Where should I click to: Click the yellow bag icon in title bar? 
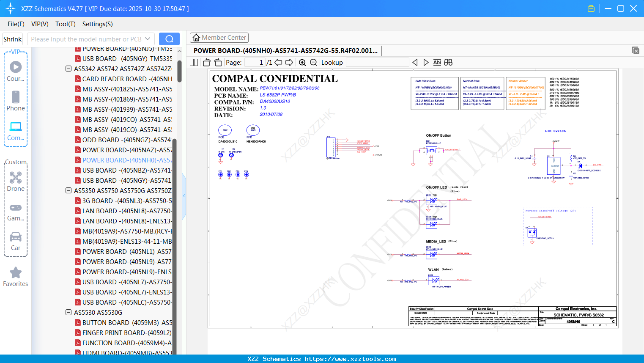[591, 8]
